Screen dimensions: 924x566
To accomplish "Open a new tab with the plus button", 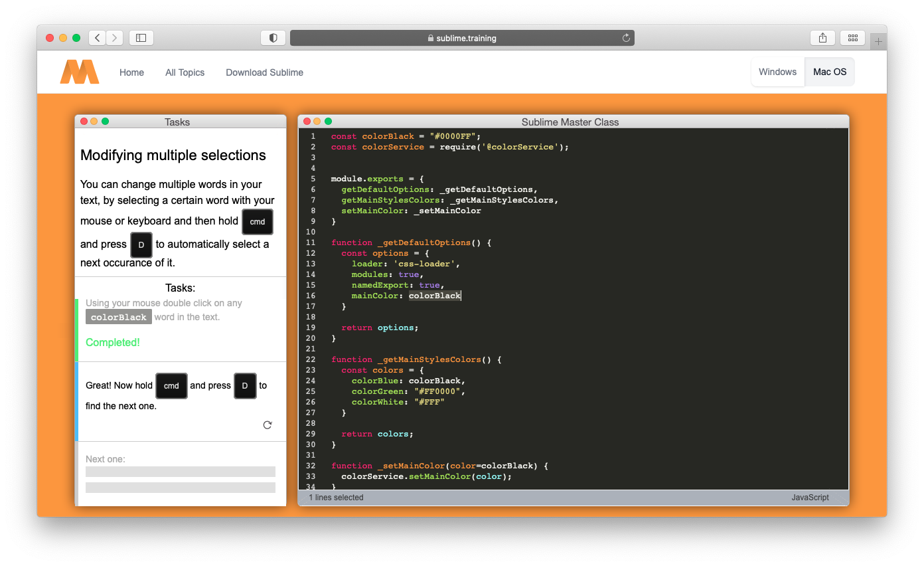I will coord(878,40).
